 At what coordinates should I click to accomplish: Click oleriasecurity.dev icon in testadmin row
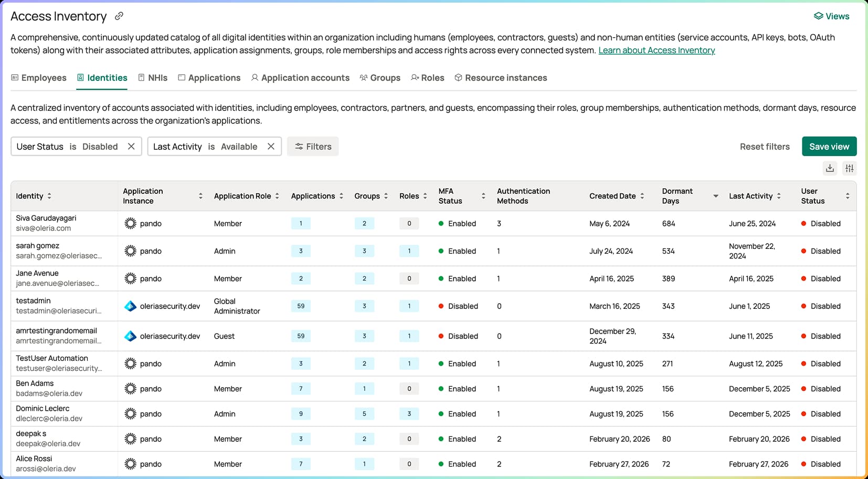(130, 306)
